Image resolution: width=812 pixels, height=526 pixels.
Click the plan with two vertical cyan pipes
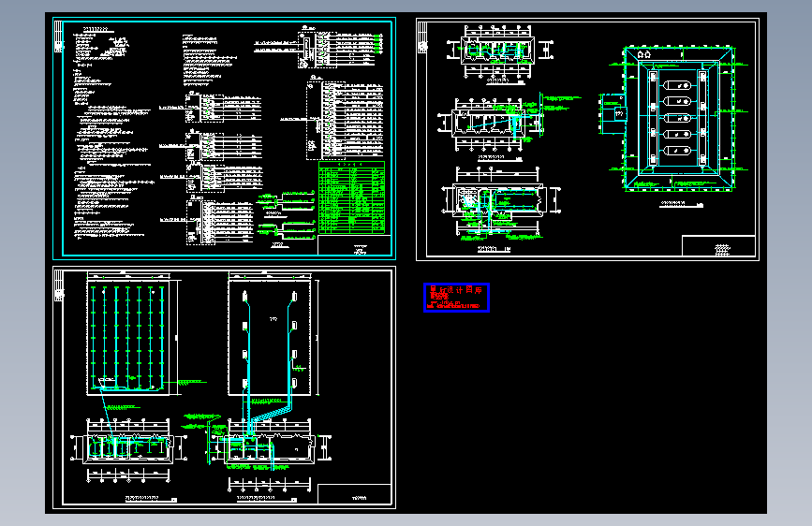270,338
